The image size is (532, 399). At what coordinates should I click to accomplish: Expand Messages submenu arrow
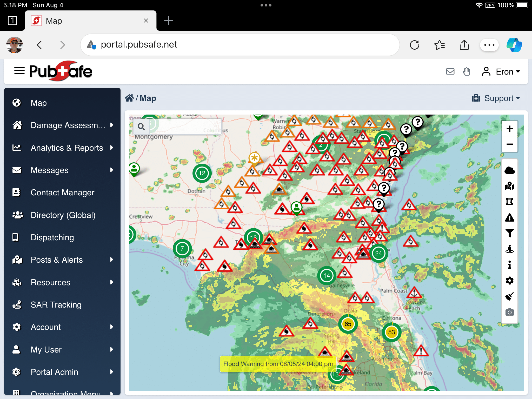pos(112,170)
